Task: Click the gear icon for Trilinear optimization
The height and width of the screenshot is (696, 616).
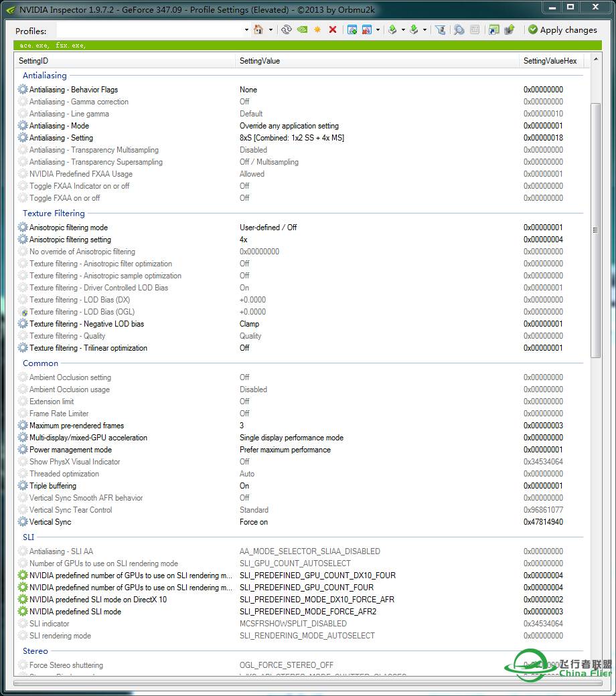Action: coord(23,347)
